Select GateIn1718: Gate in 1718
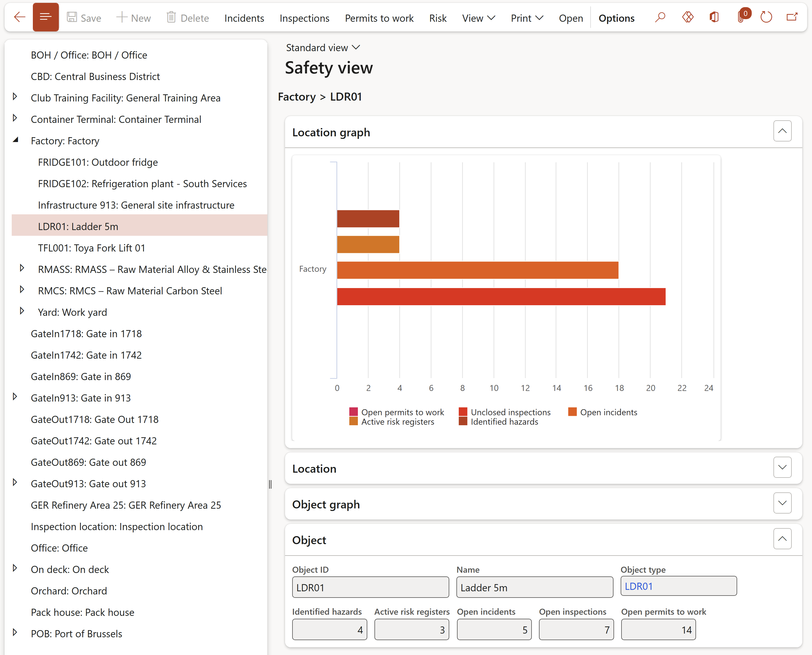 86,334
